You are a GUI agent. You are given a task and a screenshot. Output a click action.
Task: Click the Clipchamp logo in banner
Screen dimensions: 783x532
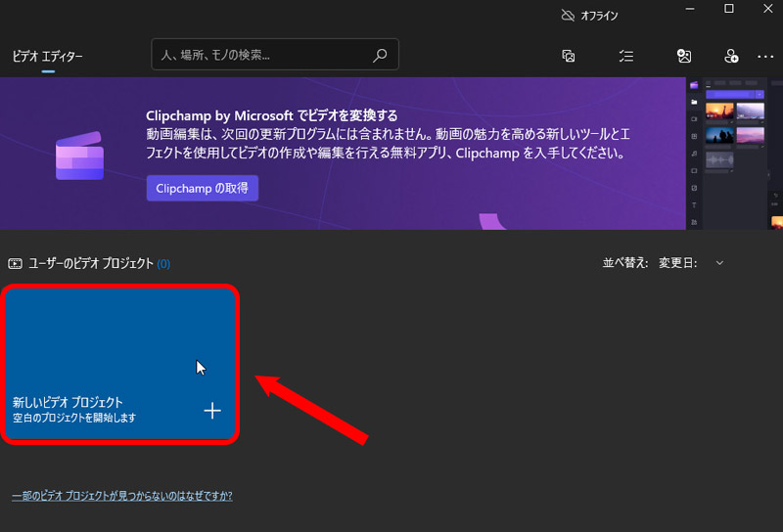79,155
